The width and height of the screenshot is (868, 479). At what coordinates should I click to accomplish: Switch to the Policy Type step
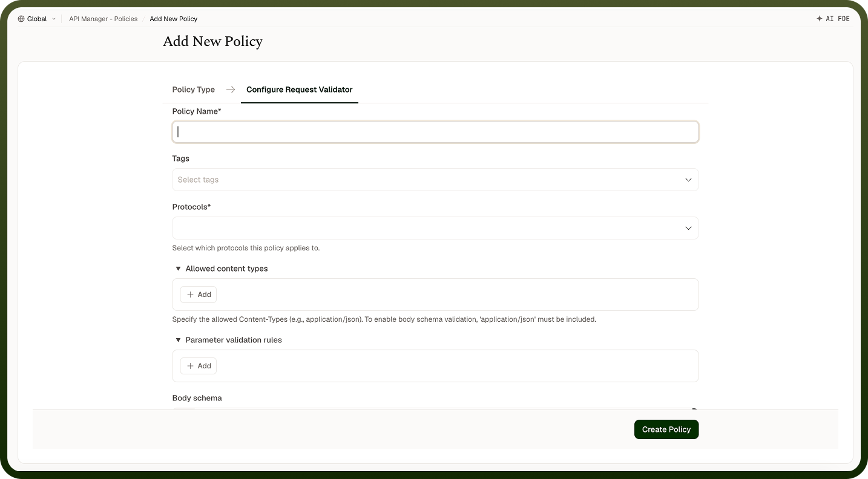click(194, 90)
